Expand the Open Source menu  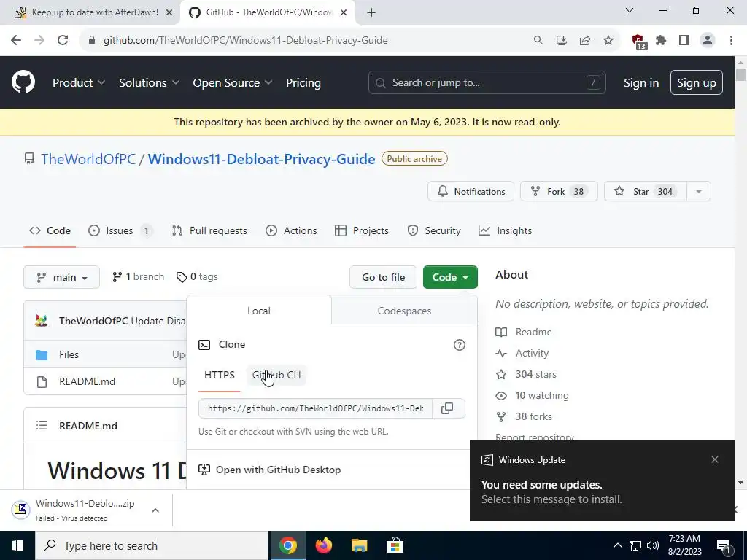pos(233,82)
